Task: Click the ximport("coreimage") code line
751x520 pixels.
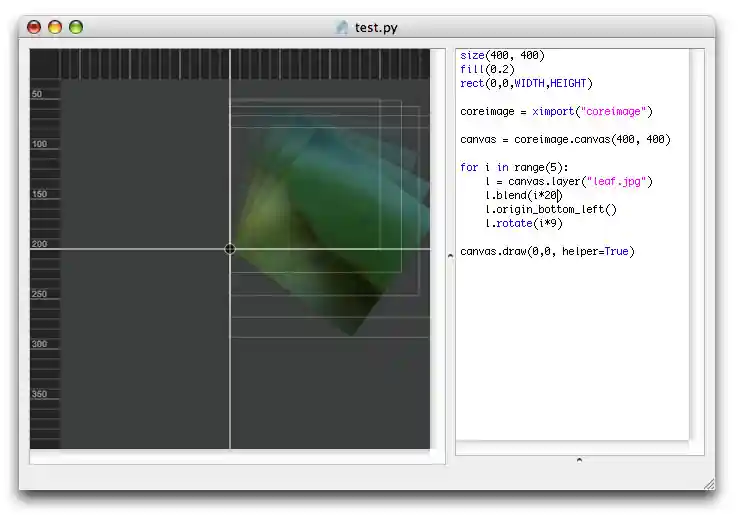Action: pos(556,111)
